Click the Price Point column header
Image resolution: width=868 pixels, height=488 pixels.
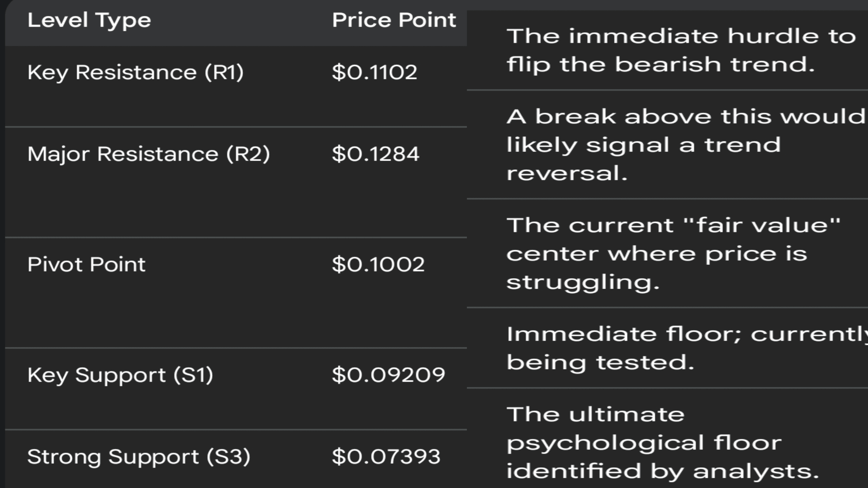tap(394, 20)
